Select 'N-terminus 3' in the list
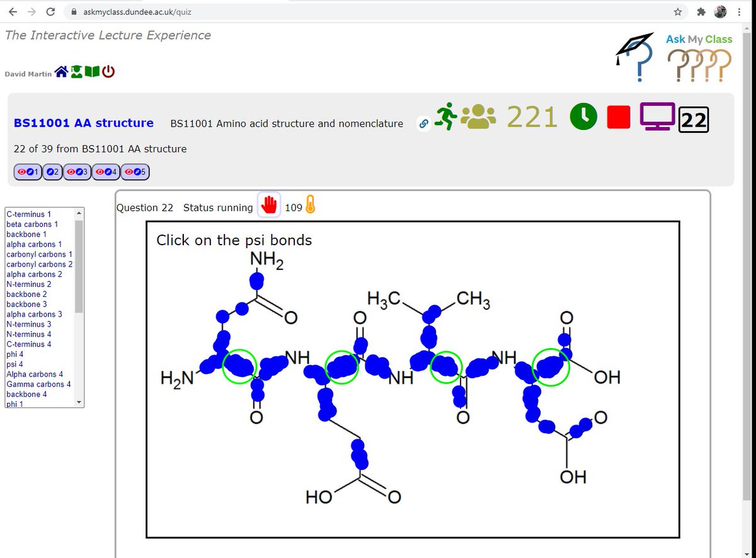The width and height of the screenshot is (756, 558). 29,325
